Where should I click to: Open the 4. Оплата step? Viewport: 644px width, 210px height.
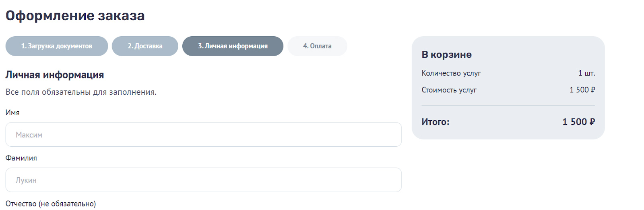[x=317, y=46]
